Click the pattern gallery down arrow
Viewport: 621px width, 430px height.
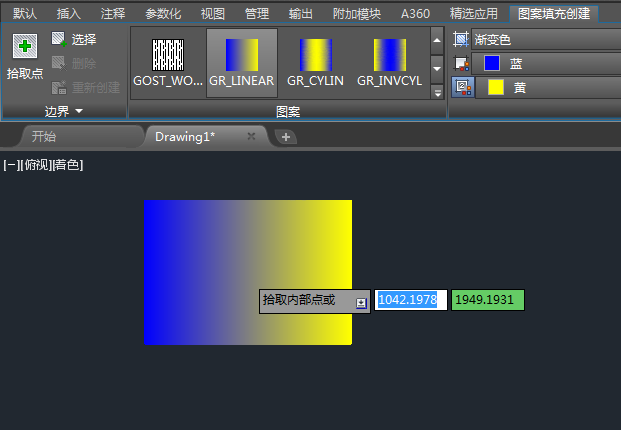[437, 69]
